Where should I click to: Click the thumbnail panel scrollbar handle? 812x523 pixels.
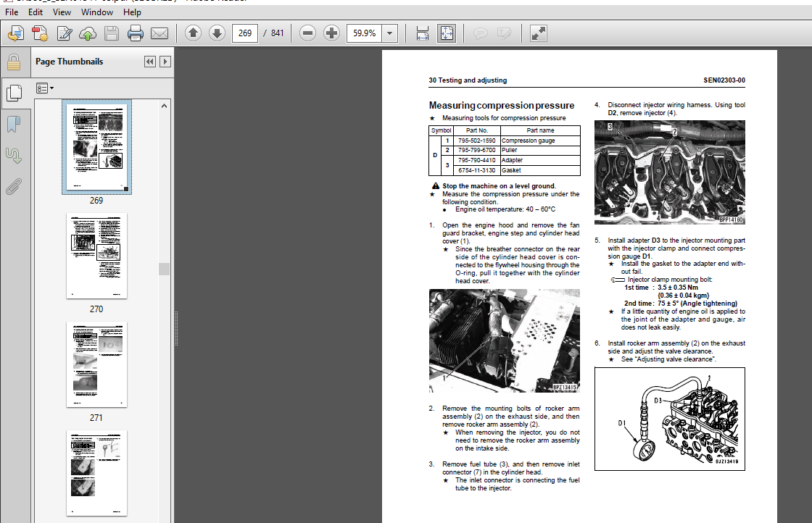click(164, 269)
